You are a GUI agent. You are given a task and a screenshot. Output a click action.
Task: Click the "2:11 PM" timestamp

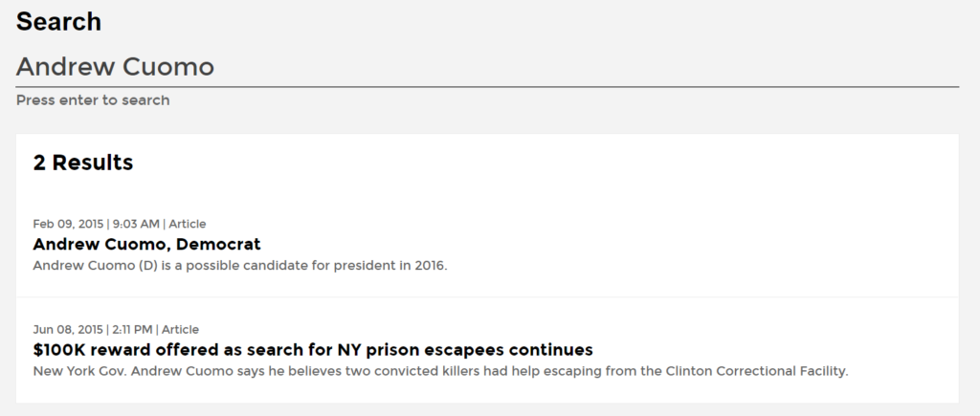click(x=133, y=329)
